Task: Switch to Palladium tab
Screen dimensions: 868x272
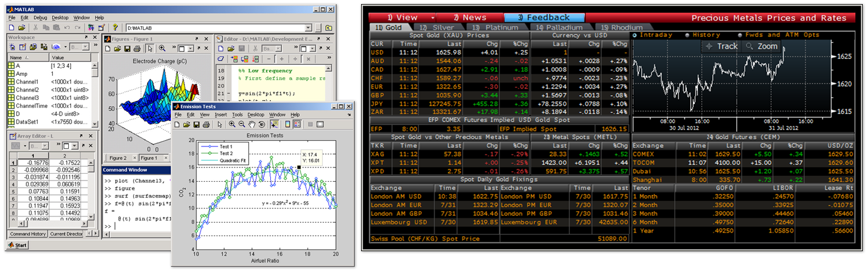Action: (561, 27)
